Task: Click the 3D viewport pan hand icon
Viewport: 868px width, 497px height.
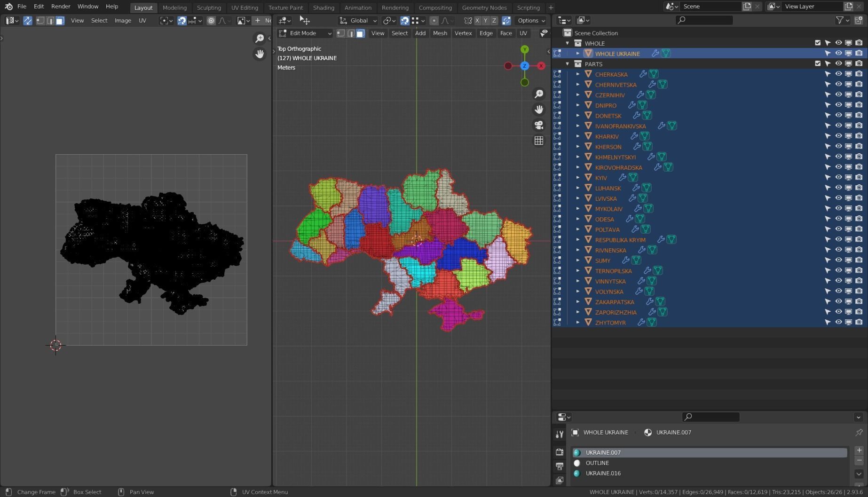Action: click(x=539, y=110)
